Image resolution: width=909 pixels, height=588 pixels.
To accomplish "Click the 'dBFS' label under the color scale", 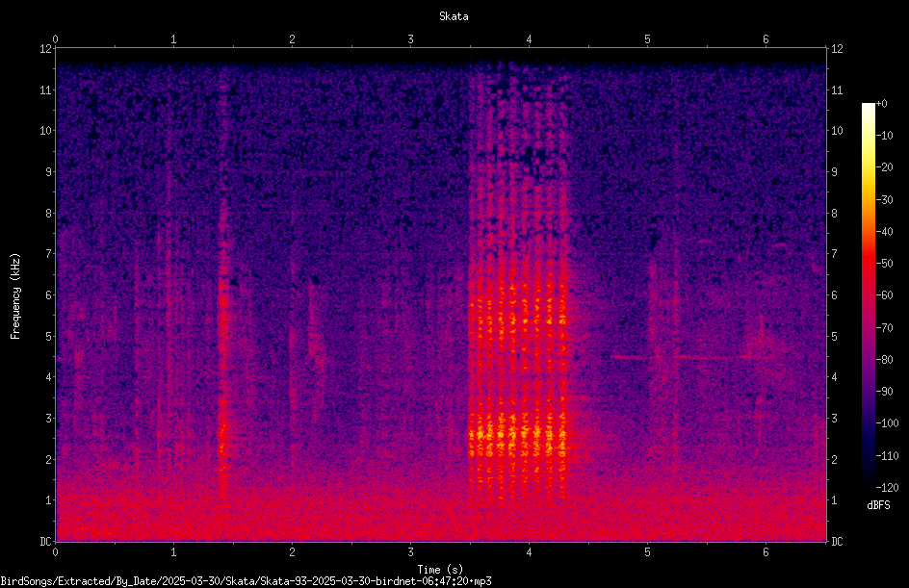I will (x=878, y=505).
